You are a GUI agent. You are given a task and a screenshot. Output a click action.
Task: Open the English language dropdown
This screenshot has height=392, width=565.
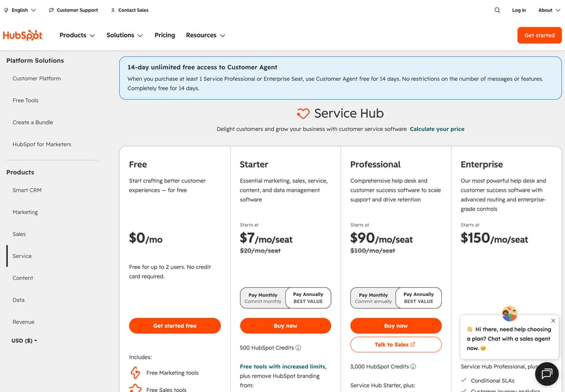click(x=20, y=10)
